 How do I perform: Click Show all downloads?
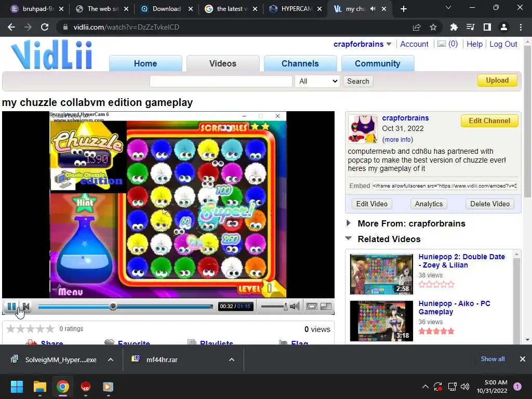(493, 359)
